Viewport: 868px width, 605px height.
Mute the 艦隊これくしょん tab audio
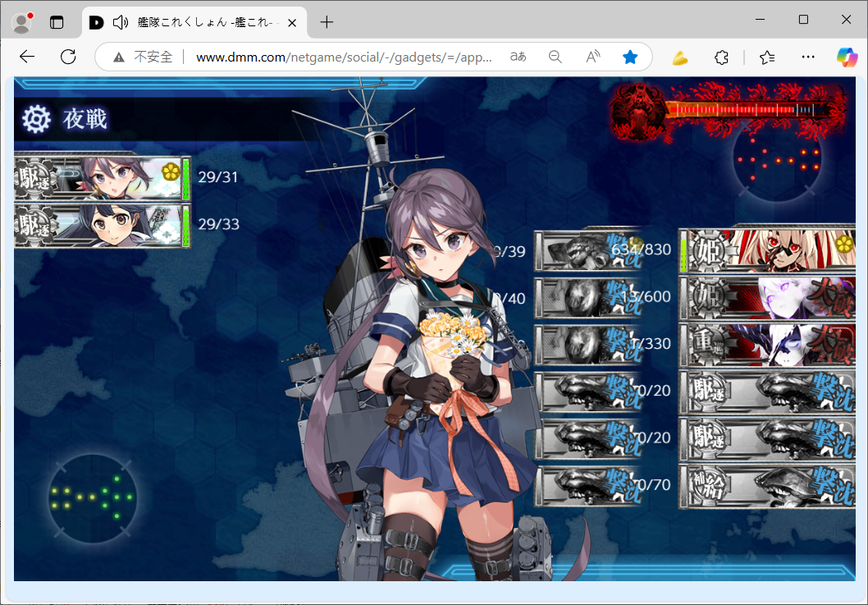tap(120, 22)
